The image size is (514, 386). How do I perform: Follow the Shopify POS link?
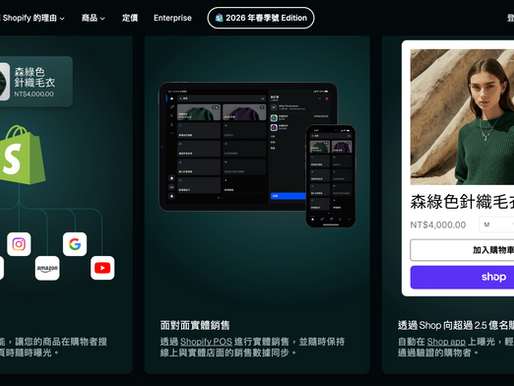[x=206, y=342]
